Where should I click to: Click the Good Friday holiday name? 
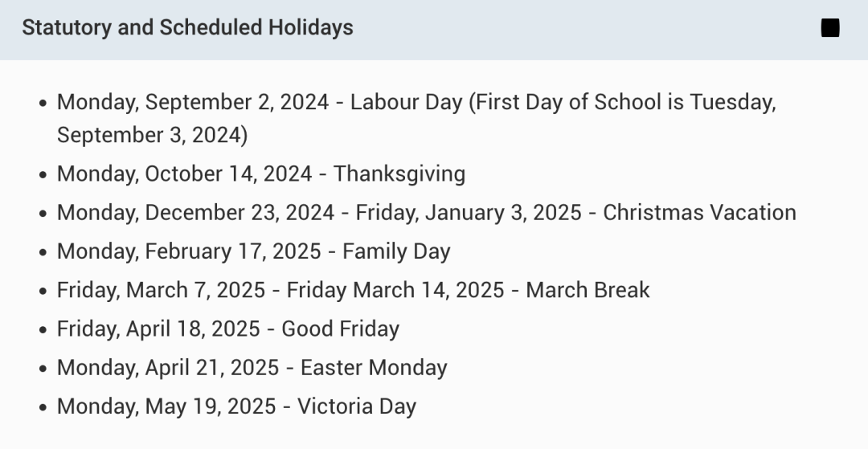click(341, 329)
